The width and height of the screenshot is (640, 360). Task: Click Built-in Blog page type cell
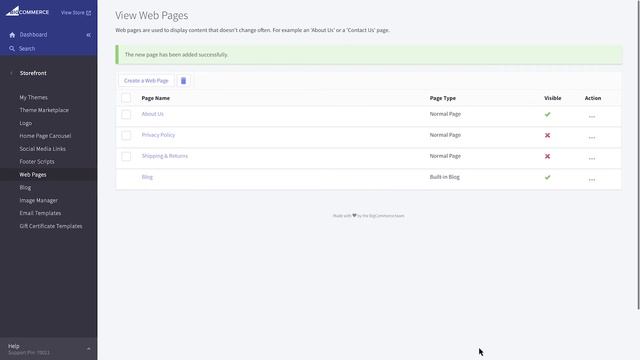pyautogui.click(x=444, y=177)
